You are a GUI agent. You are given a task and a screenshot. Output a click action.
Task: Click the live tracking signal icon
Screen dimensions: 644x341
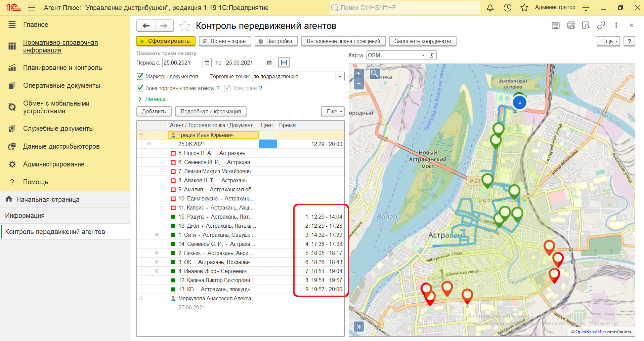(284, 62)
